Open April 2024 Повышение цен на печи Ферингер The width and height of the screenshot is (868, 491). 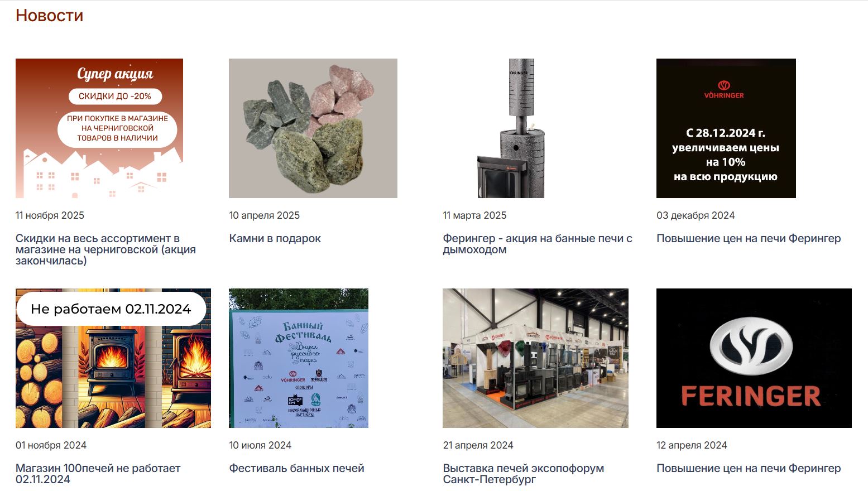[749, 468]
